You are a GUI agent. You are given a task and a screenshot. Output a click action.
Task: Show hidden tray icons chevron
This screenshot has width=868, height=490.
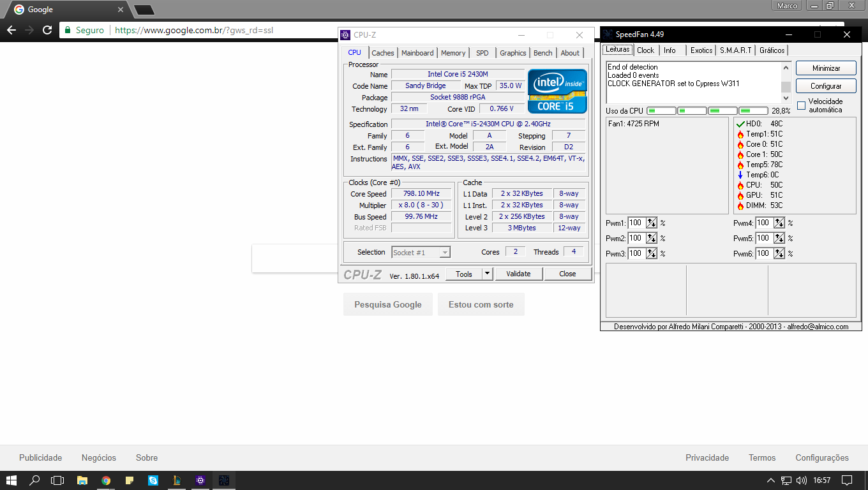(770, 480)
